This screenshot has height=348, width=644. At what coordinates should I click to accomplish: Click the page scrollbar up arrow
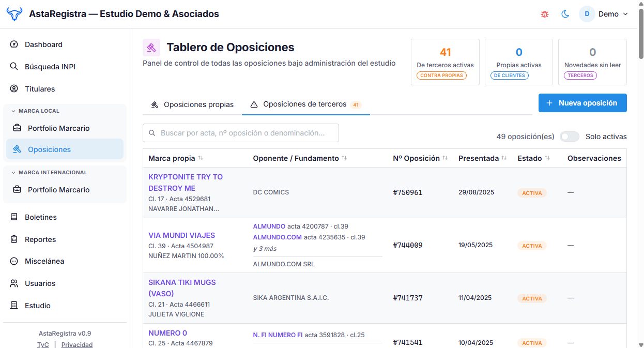point(641,4)
